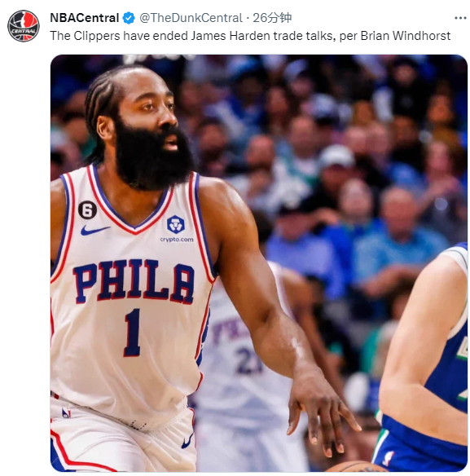Click the jersey number 1

pyautogui.click(x=133, y=333)
